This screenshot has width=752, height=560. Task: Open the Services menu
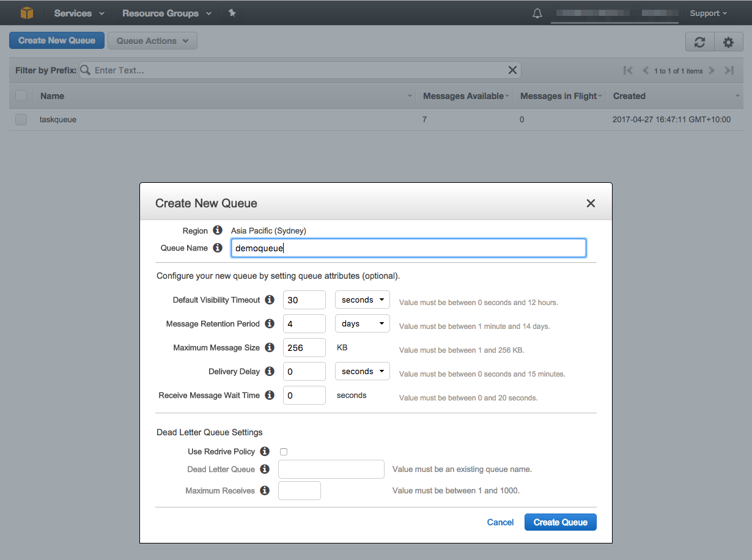(79, 13)
